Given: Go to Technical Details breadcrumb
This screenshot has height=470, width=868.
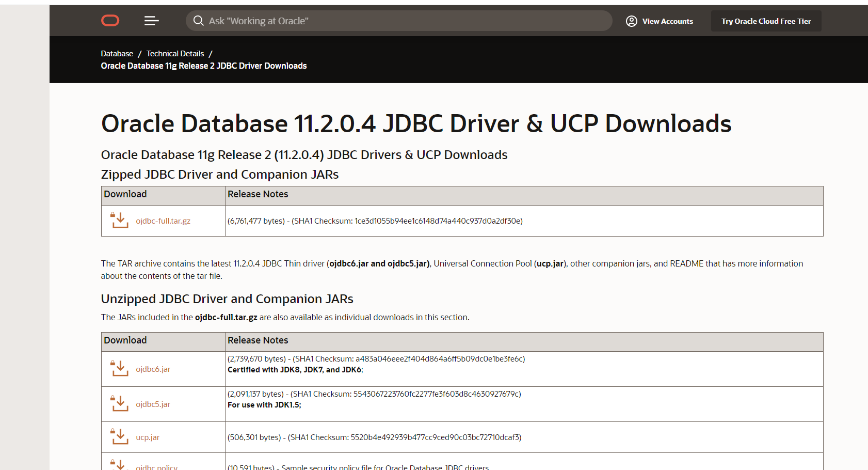Looking at the screenshot, I should pyautogui.click(x=175, y=54).
